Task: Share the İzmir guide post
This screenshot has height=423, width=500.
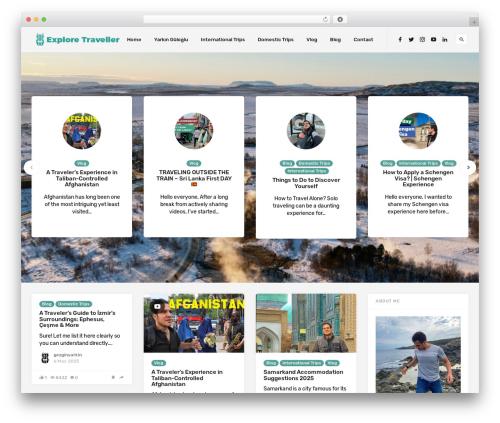Action: pos(121,377)
